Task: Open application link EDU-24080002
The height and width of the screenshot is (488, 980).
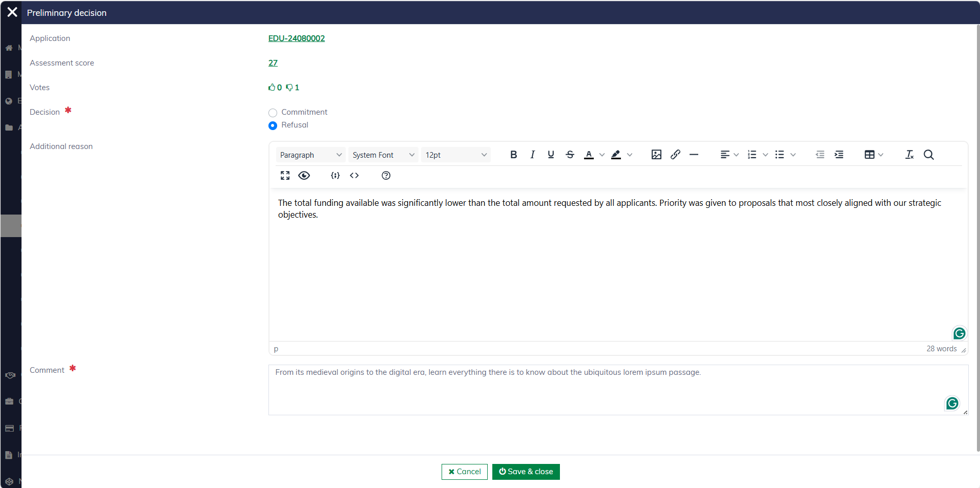Action: pos(297,38)
